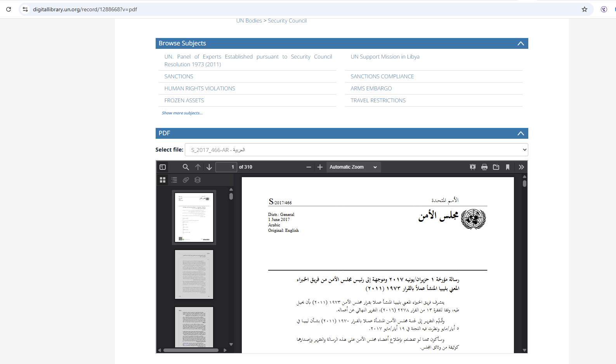Screen dimensions: 616x364
Task: Open the SANCTIONS subject link
Action: click(x=179, y=76)
